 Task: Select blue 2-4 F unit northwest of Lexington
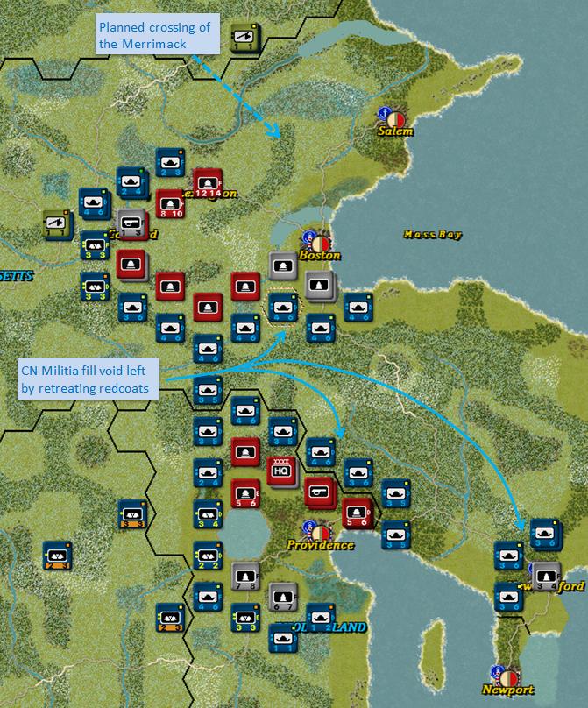pyautogui.click(x=131, y=182)
